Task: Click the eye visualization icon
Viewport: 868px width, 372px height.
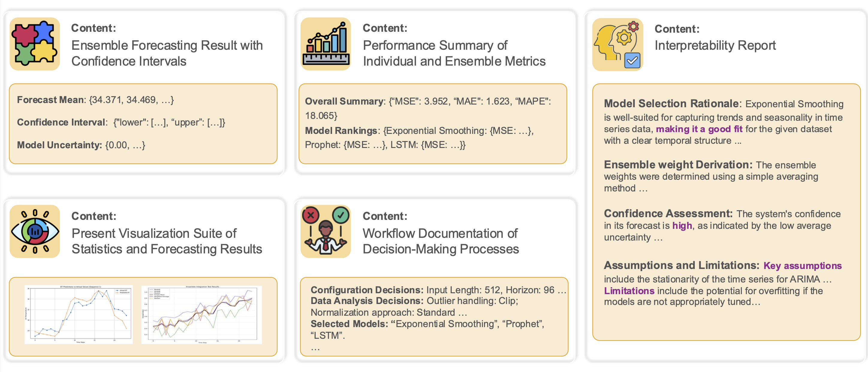Action: coord(35,231)
